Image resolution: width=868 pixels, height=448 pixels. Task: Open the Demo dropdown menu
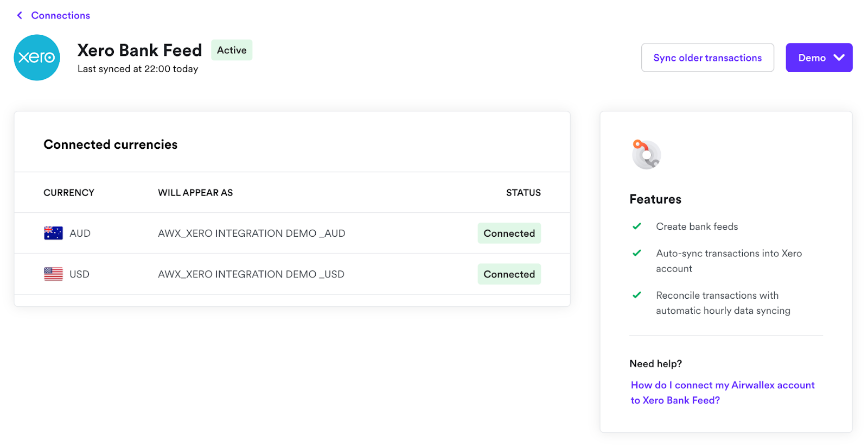819,58
